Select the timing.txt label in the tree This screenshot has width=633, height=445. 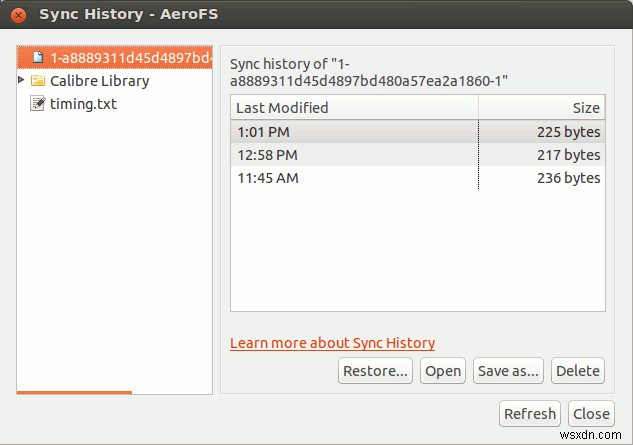point(83,104)
